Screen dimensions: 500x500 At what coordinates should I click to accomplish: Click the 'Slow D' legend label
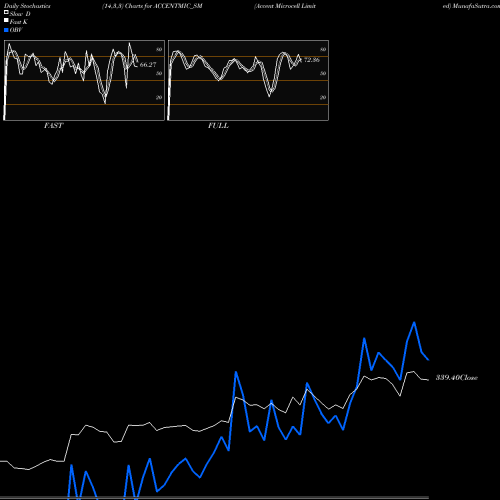coord(20,14)
